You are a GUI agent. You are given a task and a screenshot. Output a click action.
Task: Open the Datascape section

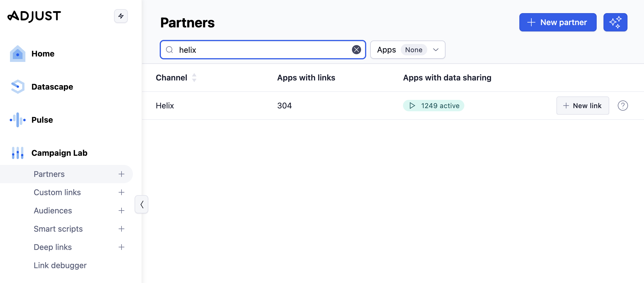52,87
